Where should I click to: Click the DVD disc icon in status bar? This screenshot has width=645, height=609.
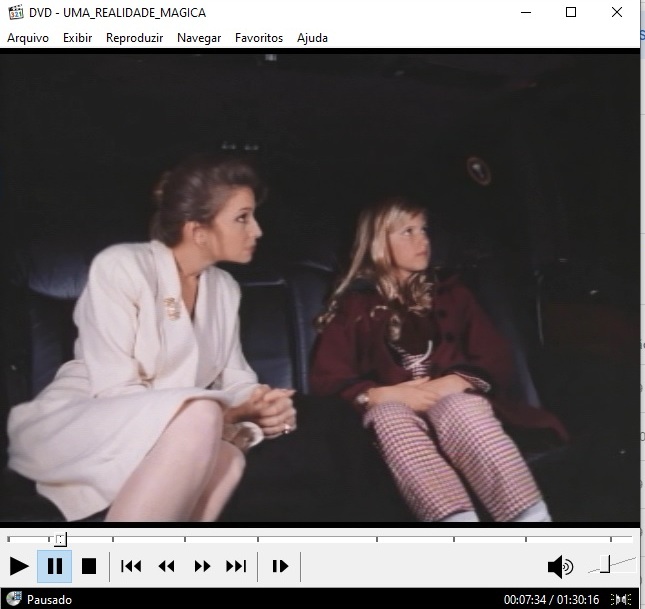click(14, 600)
